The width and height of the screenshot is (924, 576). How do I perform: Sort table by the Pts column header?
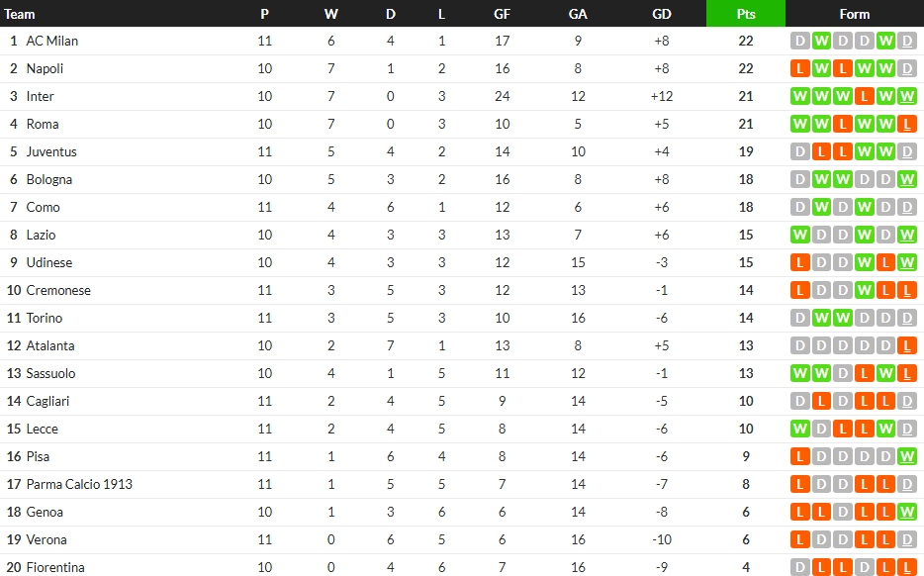(x=746, y=14)
